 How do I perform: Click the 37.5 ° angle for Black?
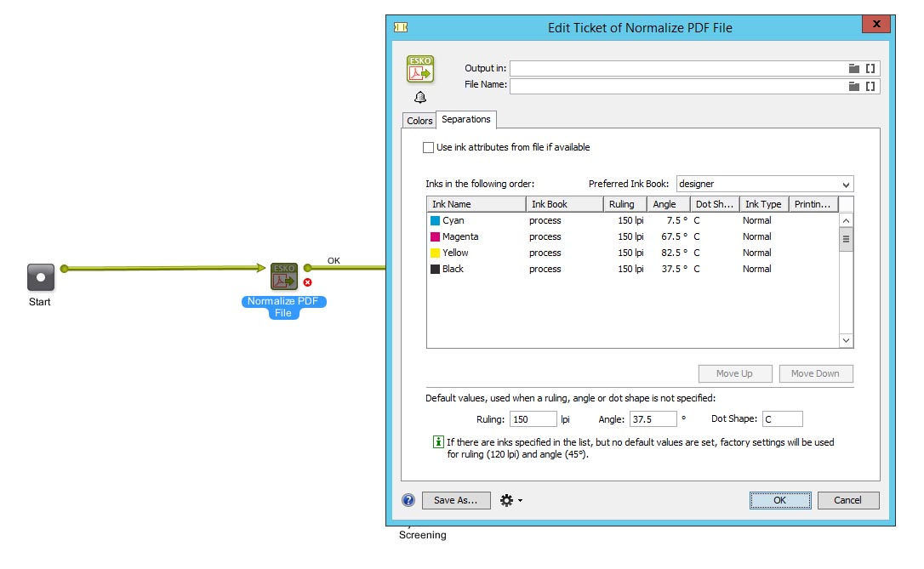pyautogui.click(x=675, y=269)
